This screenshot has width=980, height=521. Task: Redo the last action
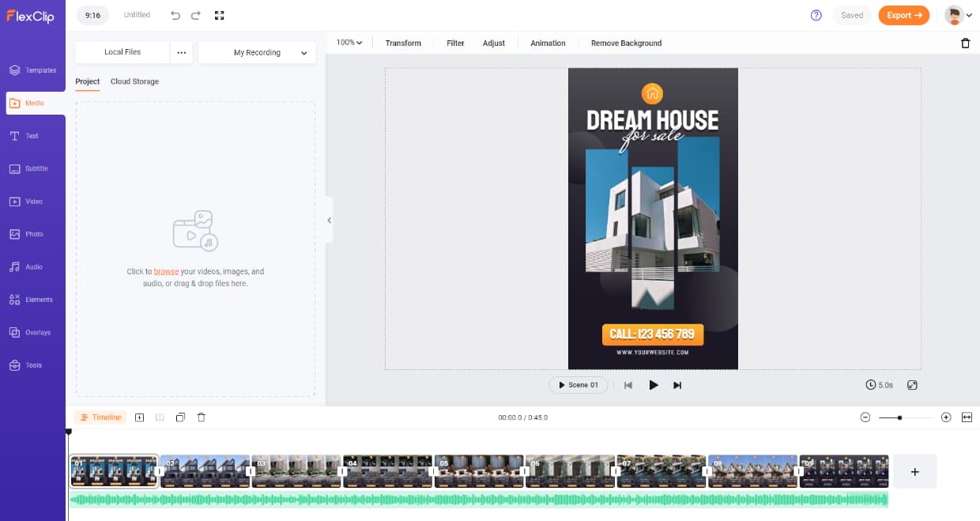pos(195,15)
